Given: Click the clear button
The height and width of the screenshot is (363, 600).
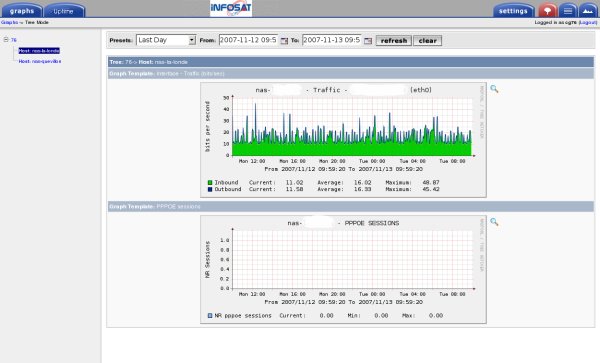Looking at the screenshot, I should tap(427, 41).
